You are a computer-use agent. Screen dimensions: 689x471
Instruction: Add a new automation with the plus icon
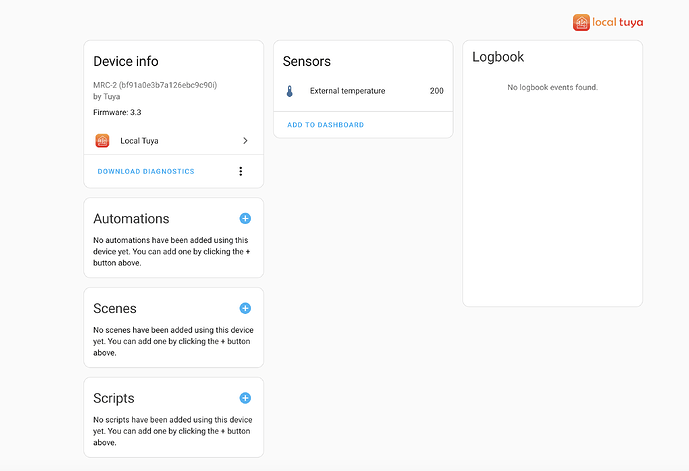tap(245, 218)
